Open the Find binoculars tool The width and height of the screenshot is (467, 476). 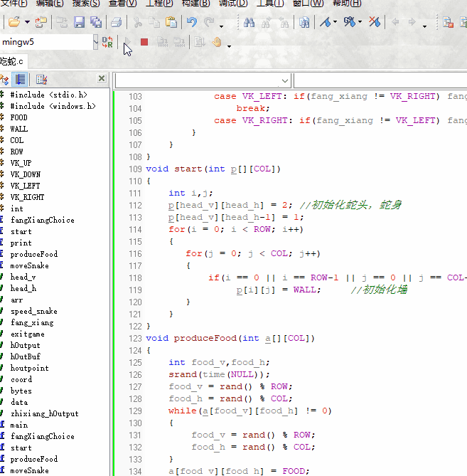coord(249,22)
